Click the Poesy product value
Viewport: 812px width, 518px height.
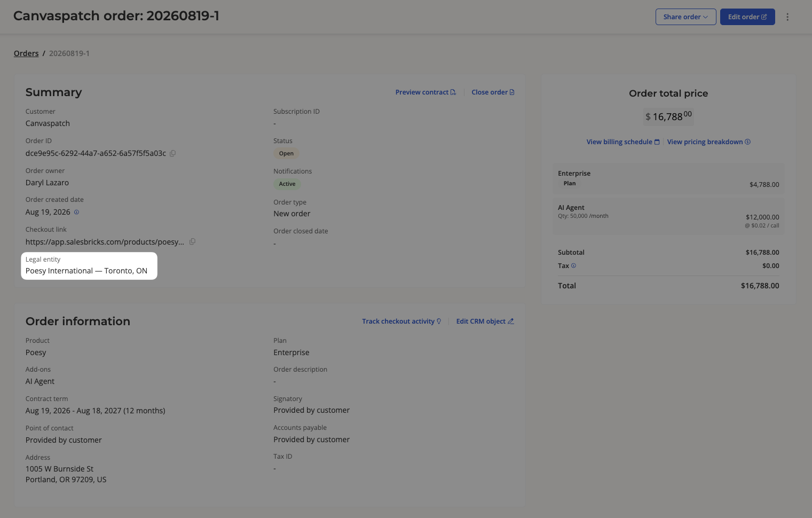(36, 352)
